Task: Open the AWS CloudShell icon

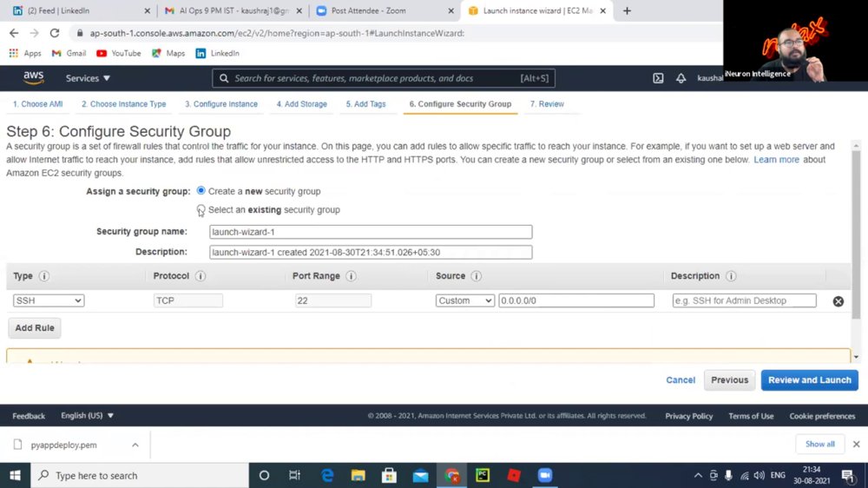Action: (x=658, y=78)
